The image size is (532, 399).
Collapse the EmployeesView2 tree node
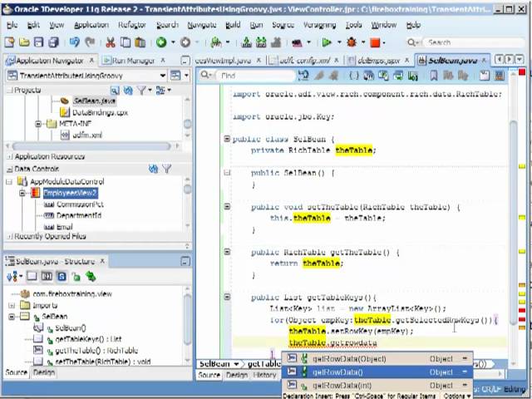click(22, 193)
